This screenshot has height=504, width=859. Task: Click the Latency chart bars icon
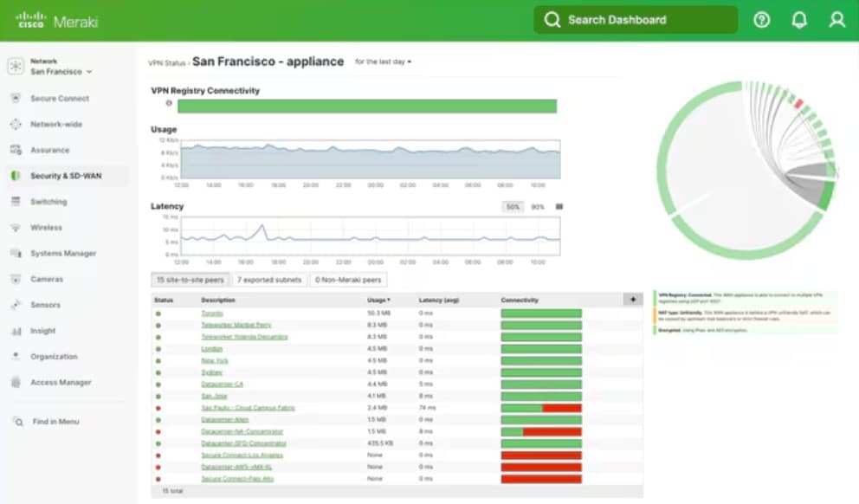coord(559,206)
